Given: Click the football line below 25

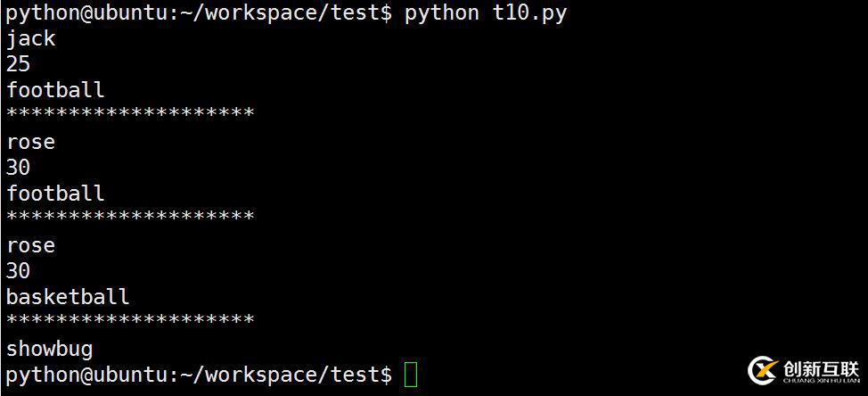Looking at the screenshot, I should (x=55, y=90).
